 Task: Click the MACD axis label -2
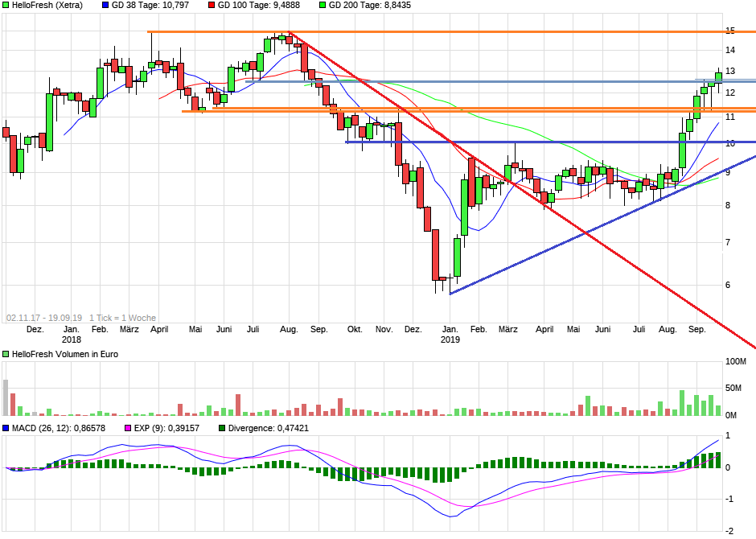(729, 531)
